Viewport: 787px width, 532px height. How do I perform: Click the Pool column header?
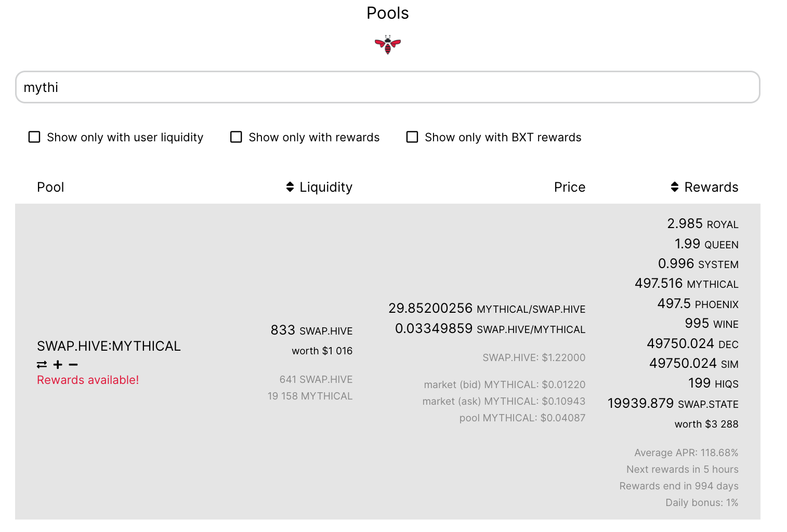tap(50, 187)
